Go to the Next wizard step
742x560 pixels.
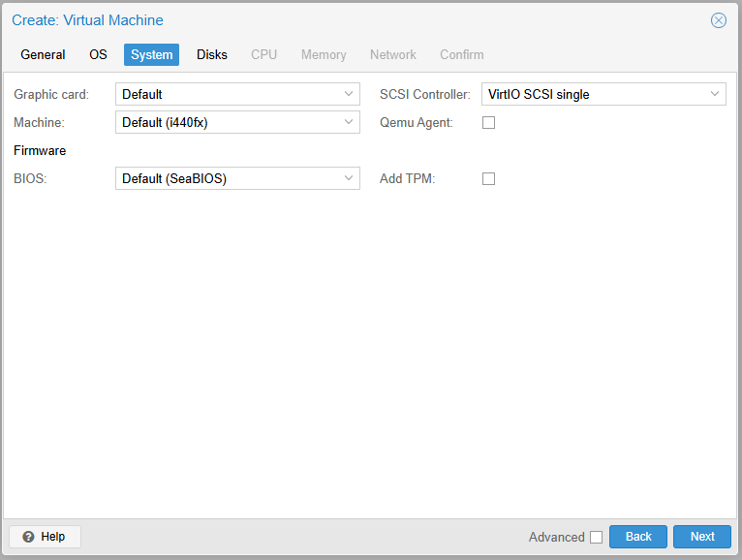point(701,537)
